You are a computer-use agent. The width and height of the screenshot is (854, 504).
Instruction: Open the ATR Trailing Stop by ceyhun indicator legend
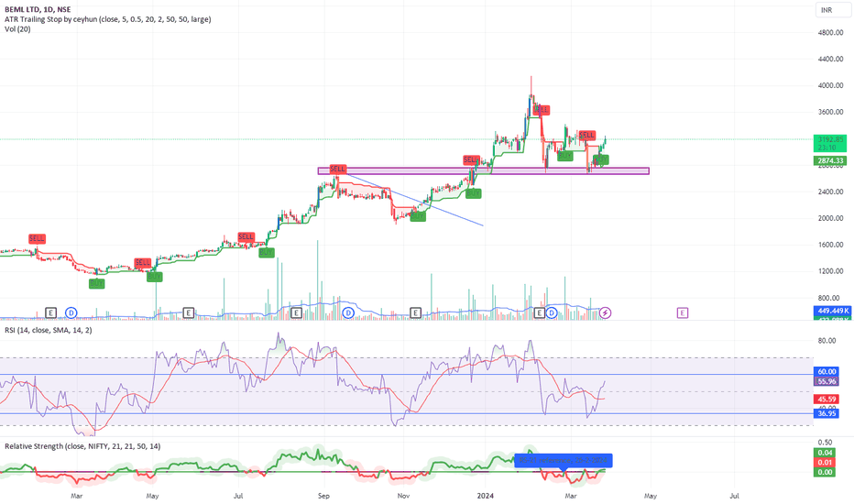(x=108, y=19)
